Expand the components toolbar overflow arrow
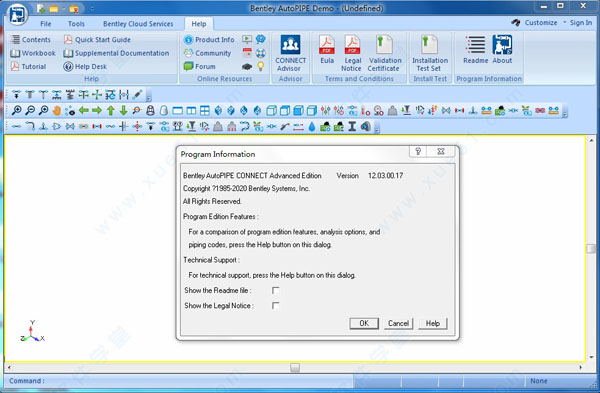The width and height of the screenshot is (600, 393). pos(377,128)
